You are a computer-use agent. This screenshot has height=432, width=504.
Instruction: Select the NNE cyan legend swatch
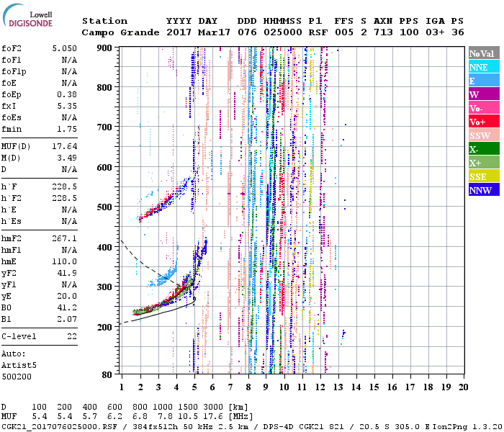(484, 66)
